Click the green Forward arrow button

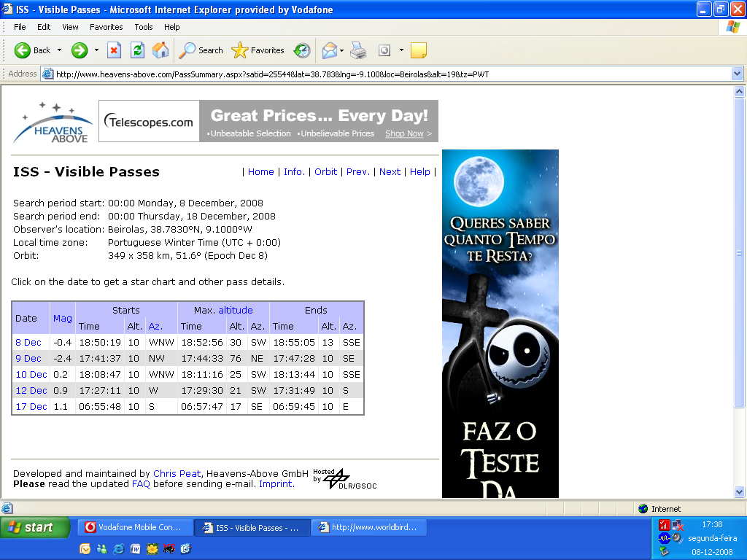click(80, 50)
